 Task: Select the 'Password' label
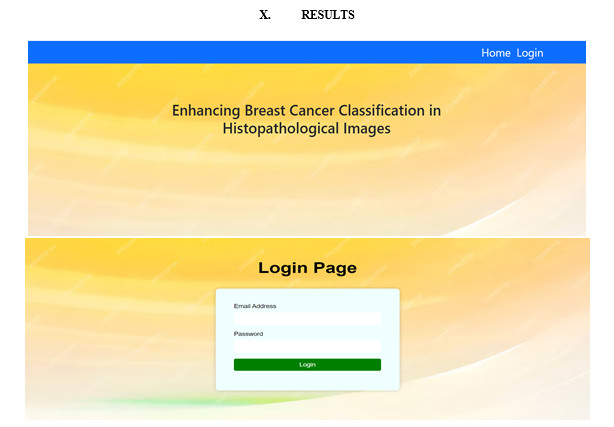(x=248, y=334)
